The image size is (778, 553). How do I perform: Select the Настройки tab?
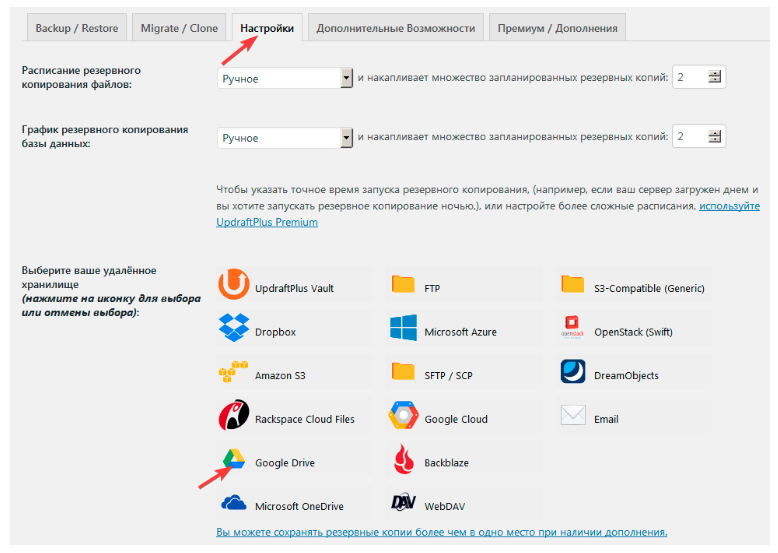click(x=267, y=28)
